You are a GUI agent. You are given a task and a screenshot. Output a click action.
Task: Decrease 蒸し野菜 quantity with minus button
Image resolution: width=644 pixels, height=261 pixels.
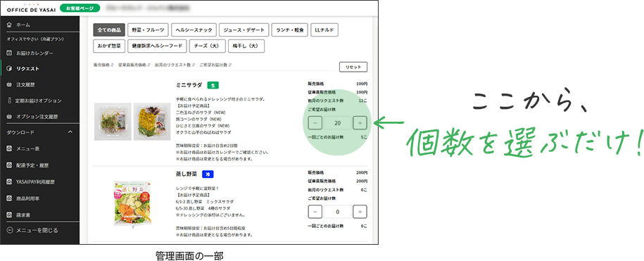click(x=315, y=212)
